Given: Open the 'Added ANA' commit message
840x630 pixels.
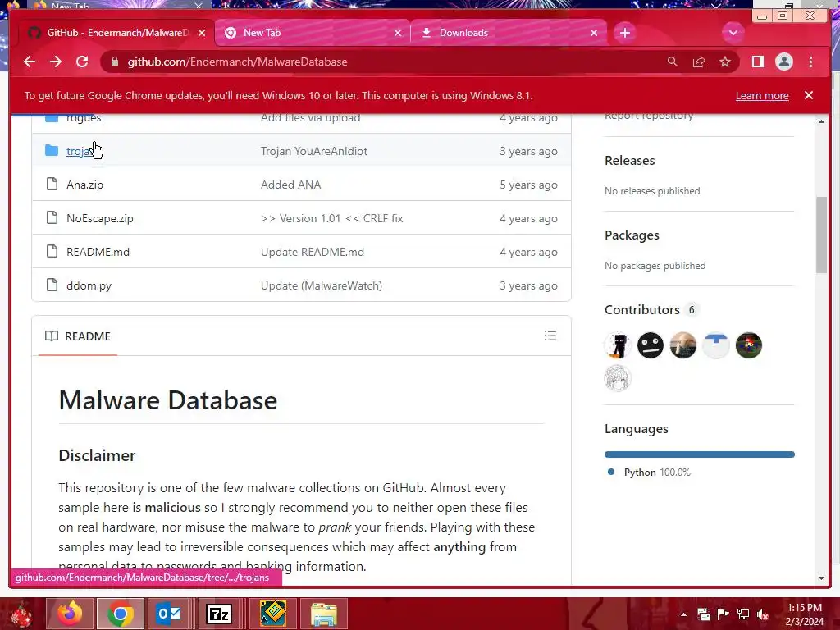Looking at the screenshot, I should (x=291, y=185).
